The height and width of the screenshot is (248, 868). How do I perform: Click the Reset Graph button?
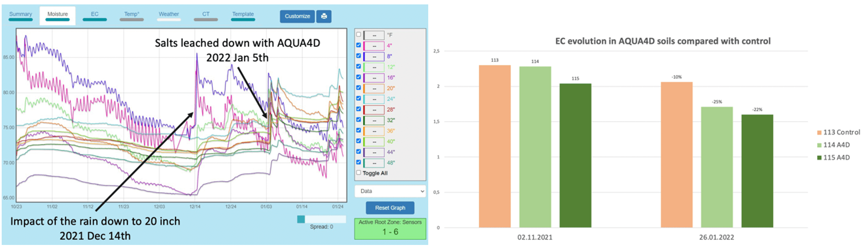[390, 208]
